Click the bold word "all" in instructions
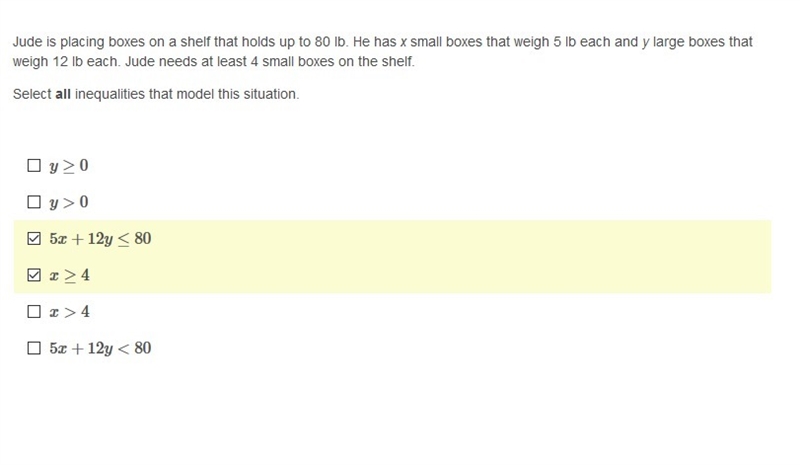The image size is (800, 465). (x=63, y=94)
